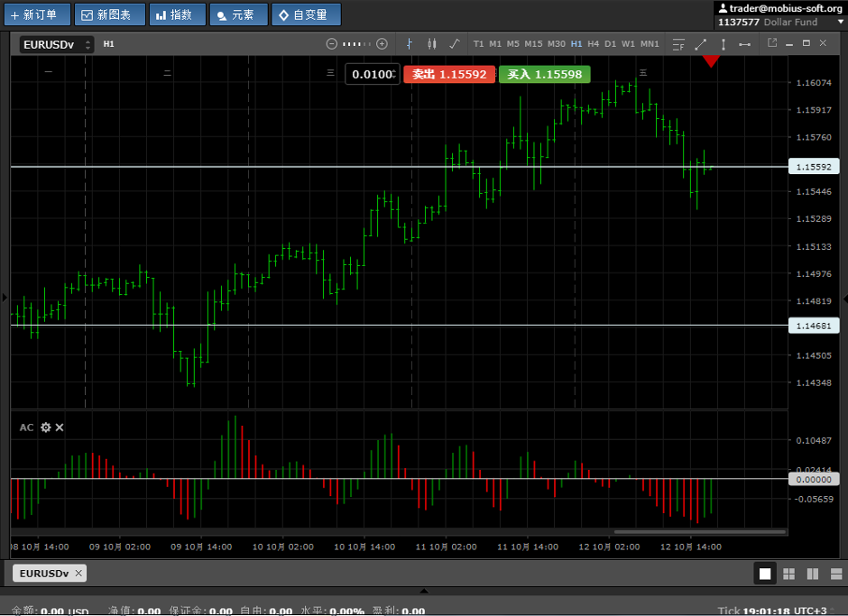The height and width of the screenshot is (616, 848).
Task: Select the T1 tick timeframe
Action: pyautogui.click(x=479, y=44)
